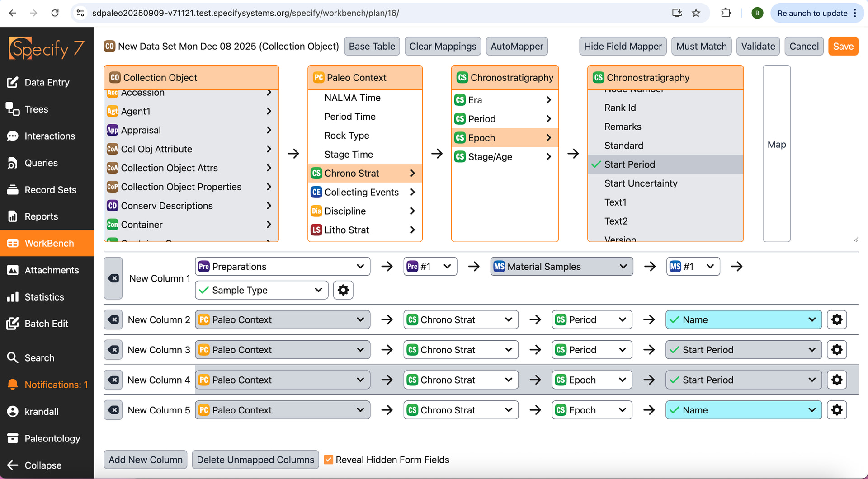Open settings gear for New Column 2
Viewport: 868px width, 479px height.
836,320
